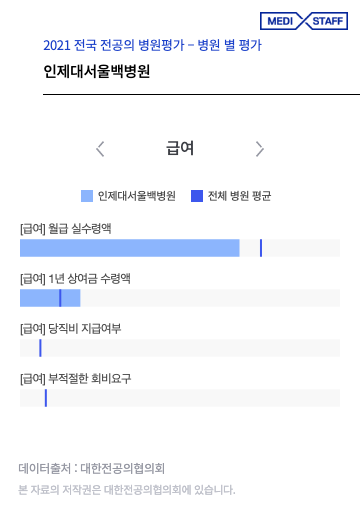Click the dark blue 전체 병원 평균 legend swatch
The height and width of the screenshot is (529, 360).
[197, 196]
